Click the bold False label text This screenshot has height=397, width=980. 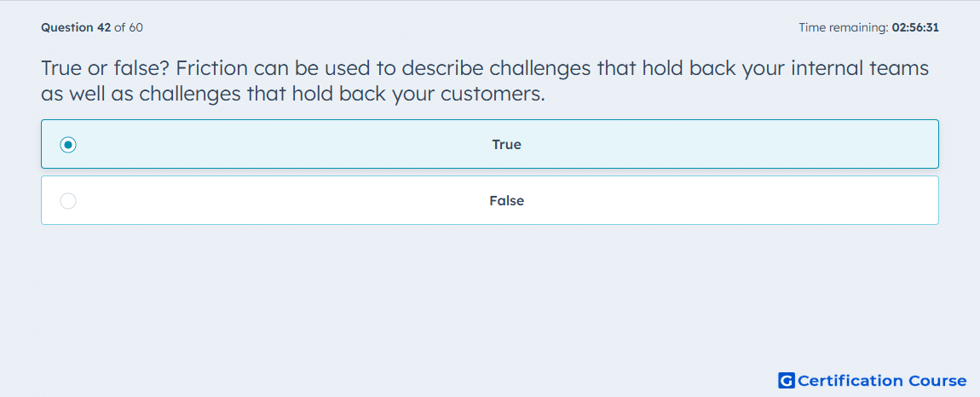tap(506, 201)
